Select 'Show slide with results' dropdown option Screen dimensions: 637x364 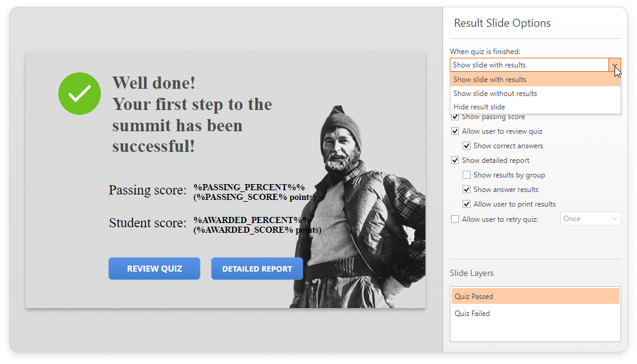(x=535, y=80)
